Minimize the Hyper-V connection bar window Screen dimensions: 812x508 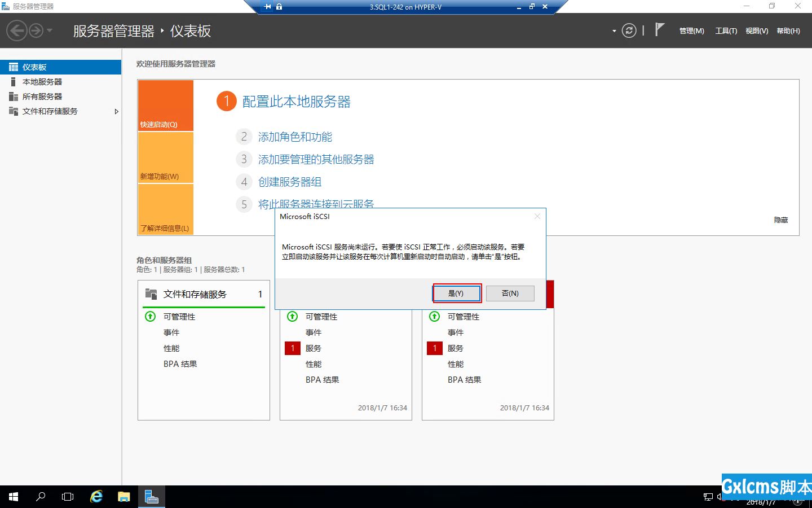point(519,7)
